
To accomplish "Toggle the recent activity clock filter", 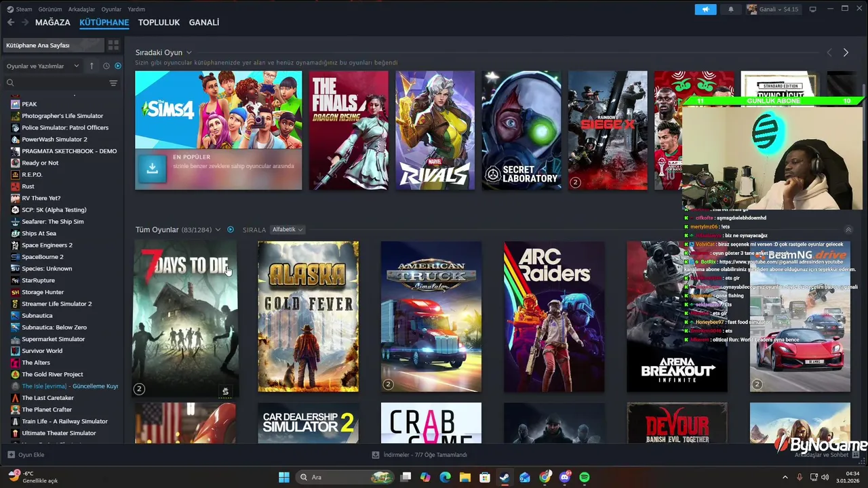I will (106, 66).
